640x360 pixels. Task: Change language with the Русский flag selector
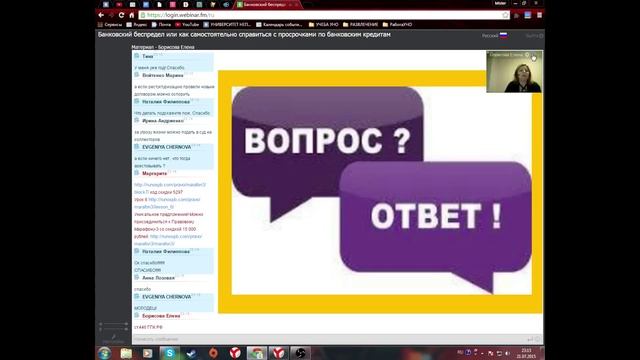click(495, 36)
